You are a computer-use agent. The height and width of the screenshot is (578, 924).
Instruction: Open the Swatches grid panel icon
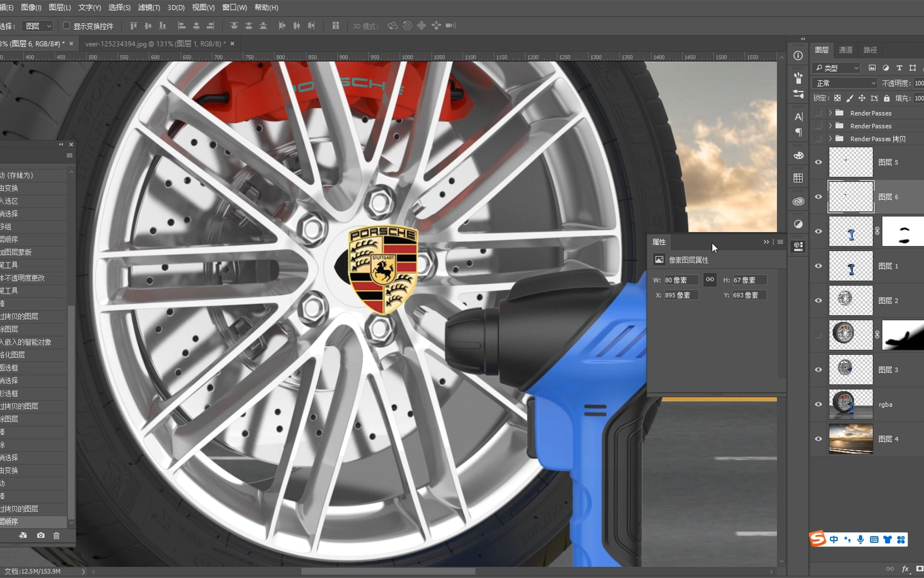click(798, 178)
